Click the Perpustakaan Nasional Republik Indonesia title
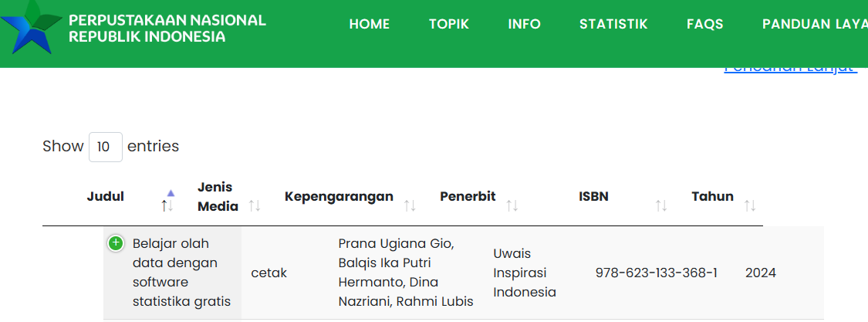 [x=167, y=28]
